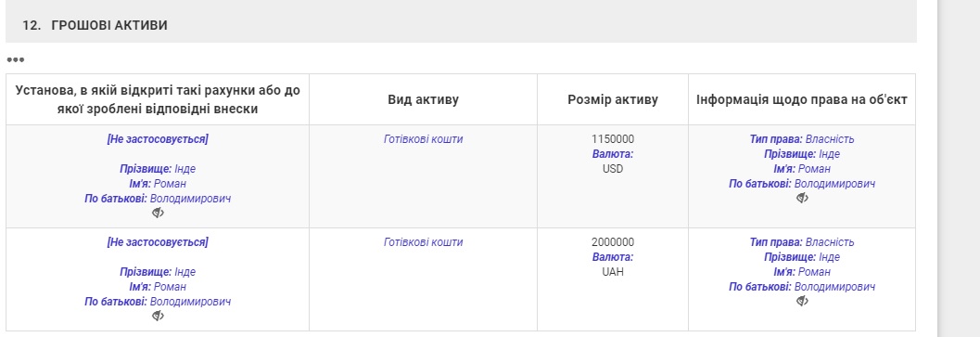Click the institution column header

tap(158, 99)
